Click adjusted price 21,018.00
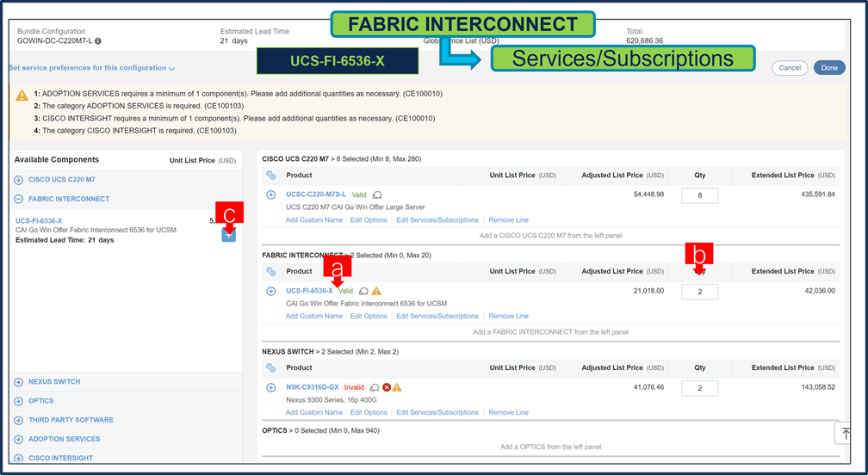868x475 pixels. coord(648,291)
